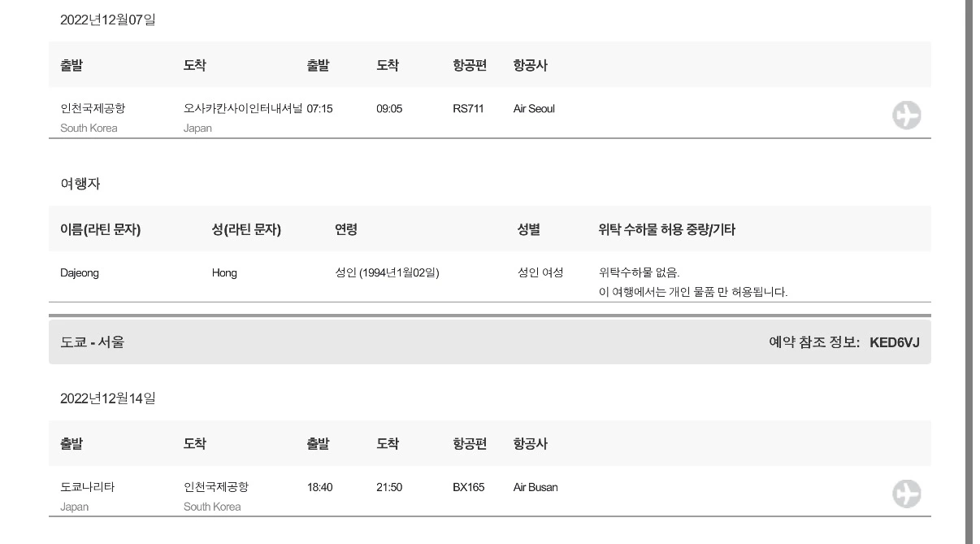Click the 항공편 column header in first table
The height and width of the screenshot is (544, 980).
click(x=470, y=65)
